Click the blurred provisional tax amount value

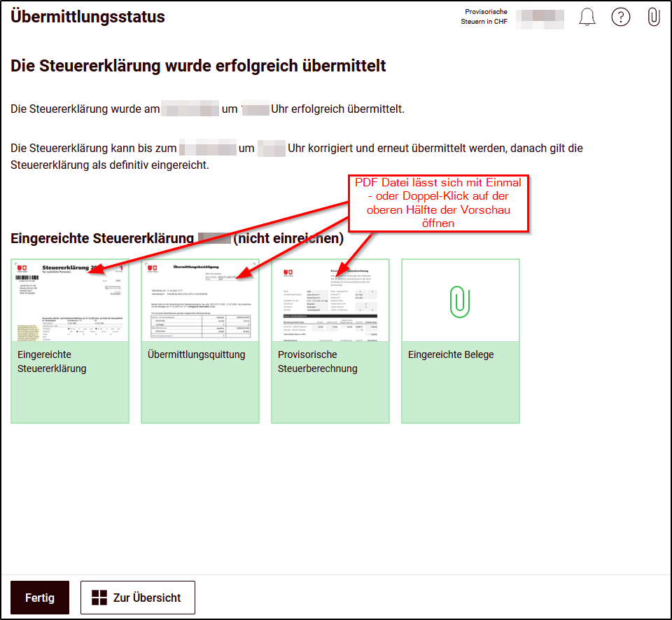coord(540,19)
